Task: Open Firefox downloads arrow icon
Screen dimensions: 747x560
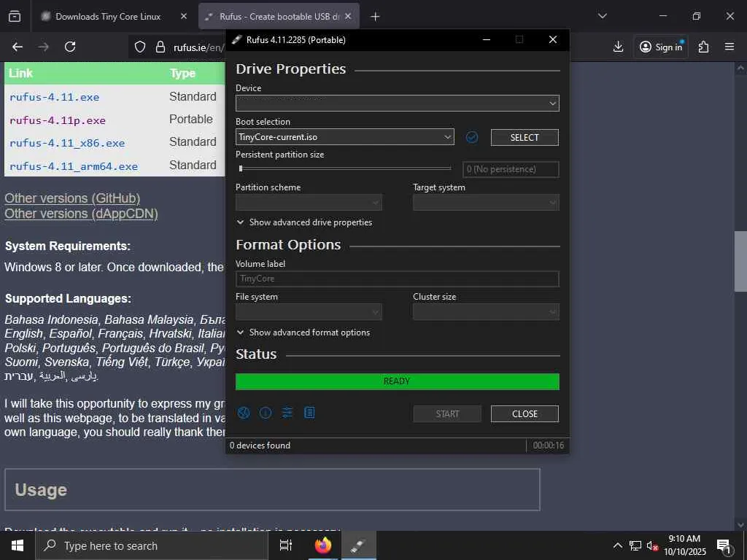Action: (x=618, y=47)
